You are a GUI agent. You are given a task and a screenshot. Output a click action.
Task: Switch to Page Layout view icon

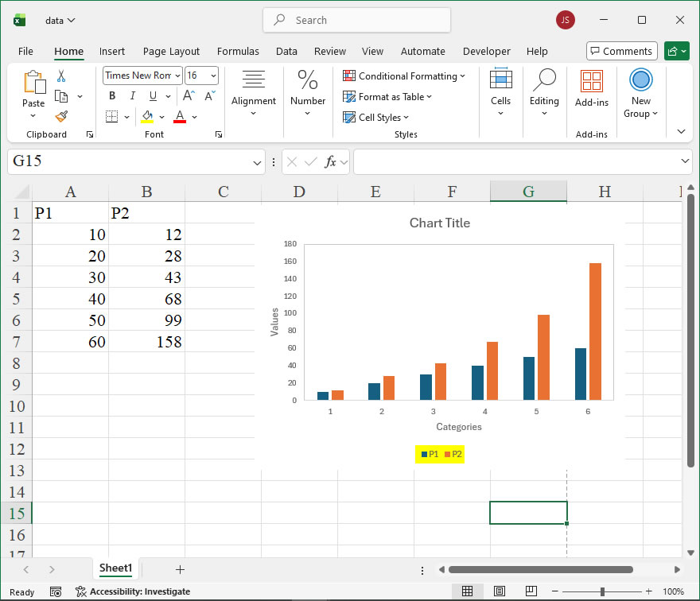click(x=499, y=591)
